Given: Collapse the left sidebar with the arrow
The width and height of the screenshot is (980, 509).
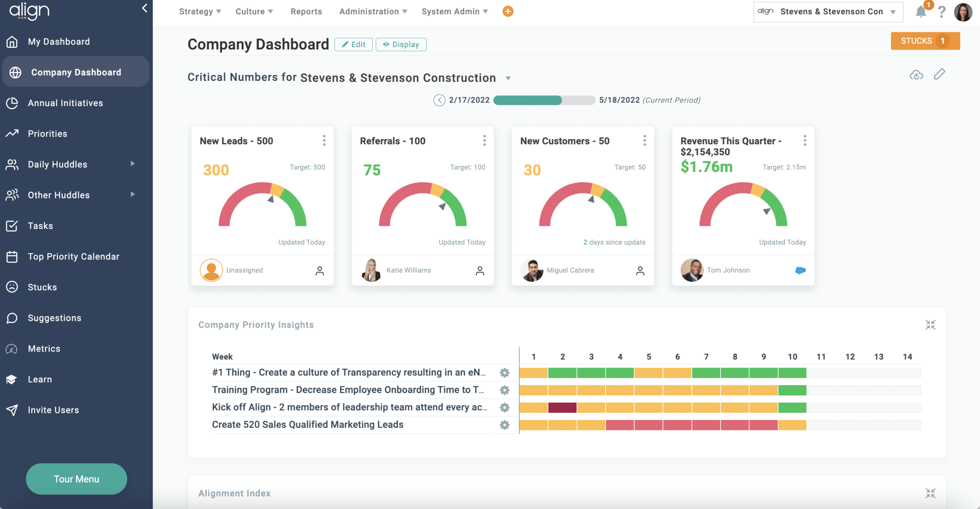Looking at the screenshot, I should 145,8.
